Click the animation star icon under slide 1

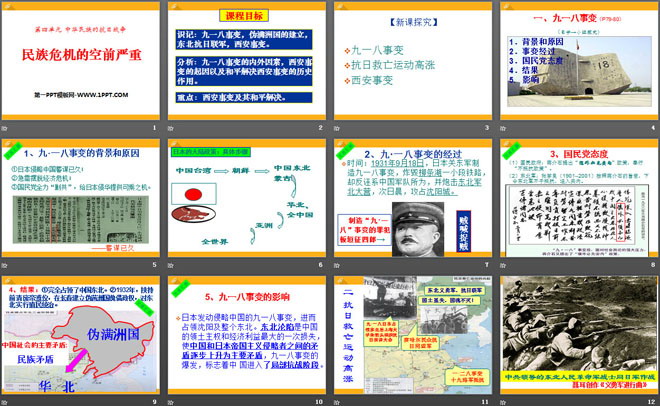5,128
